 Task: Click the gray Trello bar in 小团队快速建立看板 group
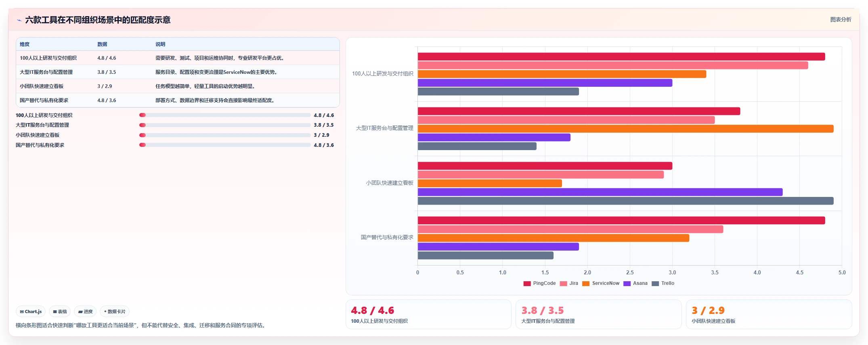pos(626,201)
